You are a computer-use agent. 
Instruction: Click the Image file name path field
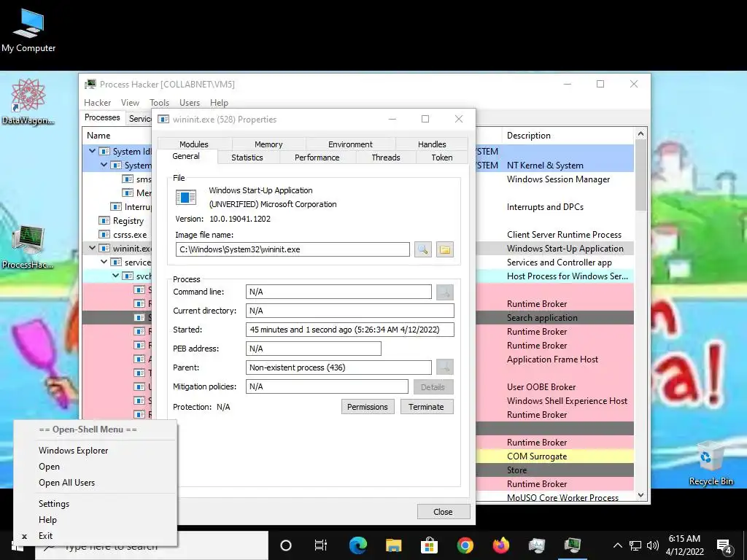(x=293, y=249)
